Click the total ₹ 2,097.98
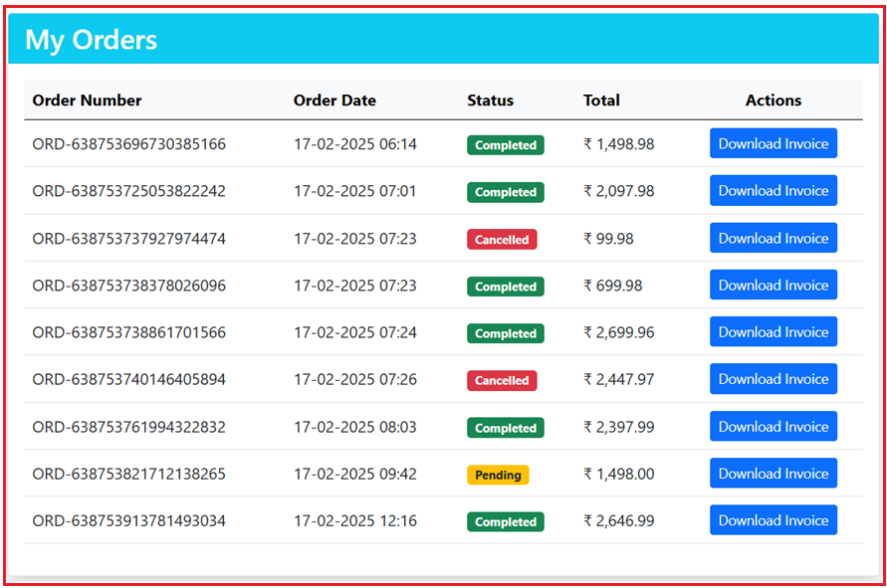The image size is (887, 588). tap(619, 191)
